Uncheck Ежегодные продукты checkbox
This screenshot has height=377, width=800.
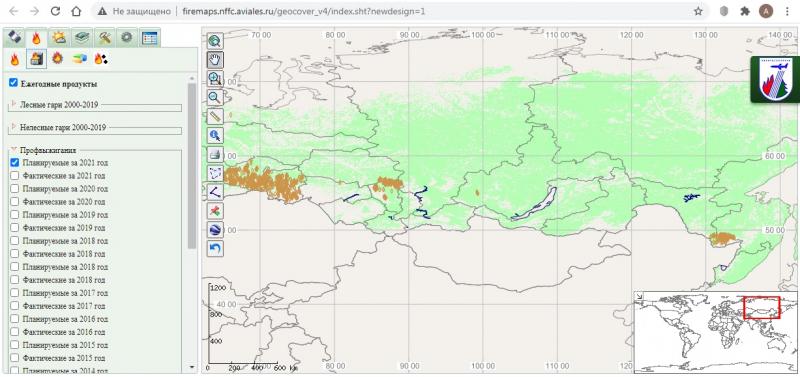(13, 83)
